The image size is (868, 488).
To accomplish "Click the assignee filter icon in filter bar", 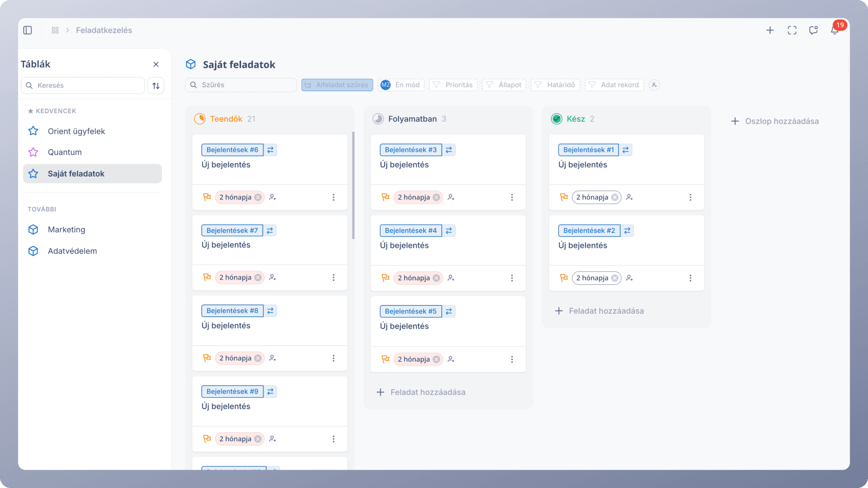I will click(x=654, y=85).
